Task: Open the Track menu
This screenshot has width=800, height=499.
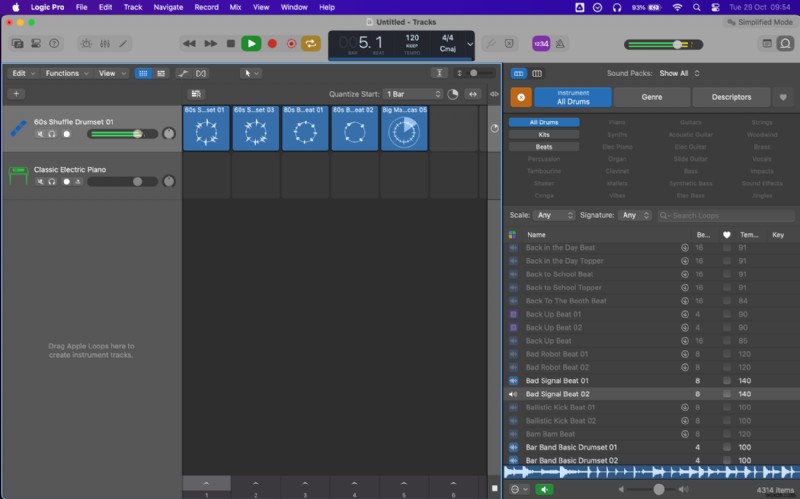Action: click(x=133, y=7)
